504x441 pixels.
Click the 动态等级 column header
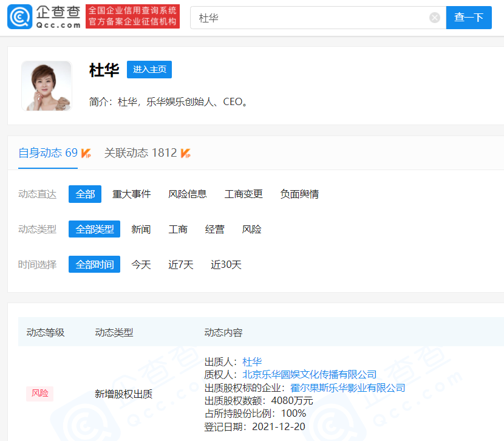tap(46, 332)
